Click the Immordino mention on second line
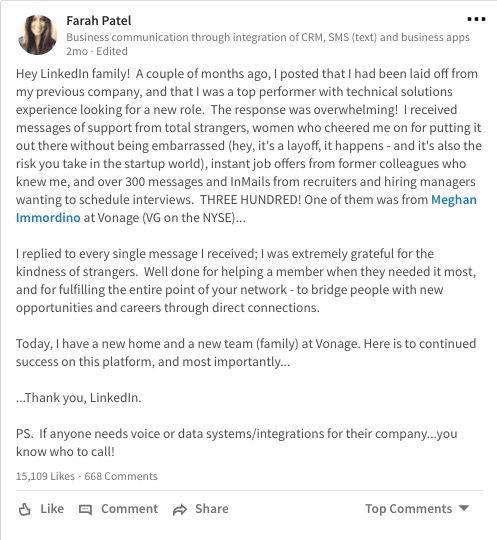 [x=48, y=218]
